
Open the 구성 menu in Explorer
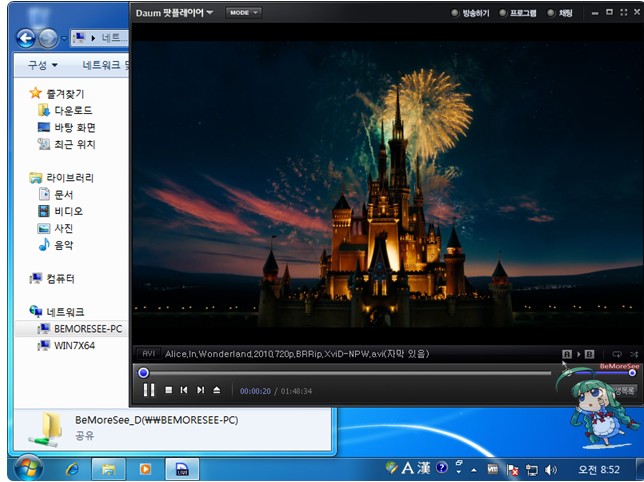[x=42, y=65]
